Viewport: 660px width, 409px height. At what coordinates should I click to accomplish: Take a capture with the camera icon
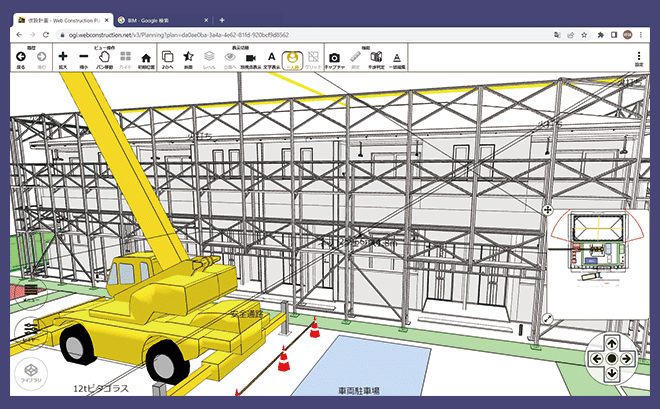336,59
